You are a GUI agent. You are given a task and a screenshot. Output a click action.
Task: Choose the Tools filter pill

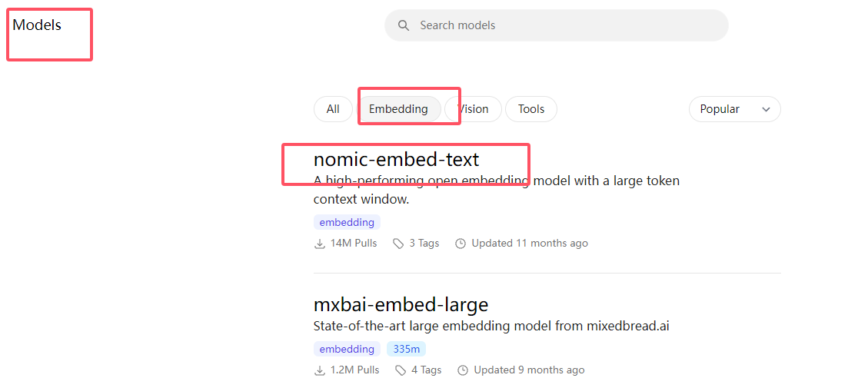pyautogui.click(x=531, y=109)
